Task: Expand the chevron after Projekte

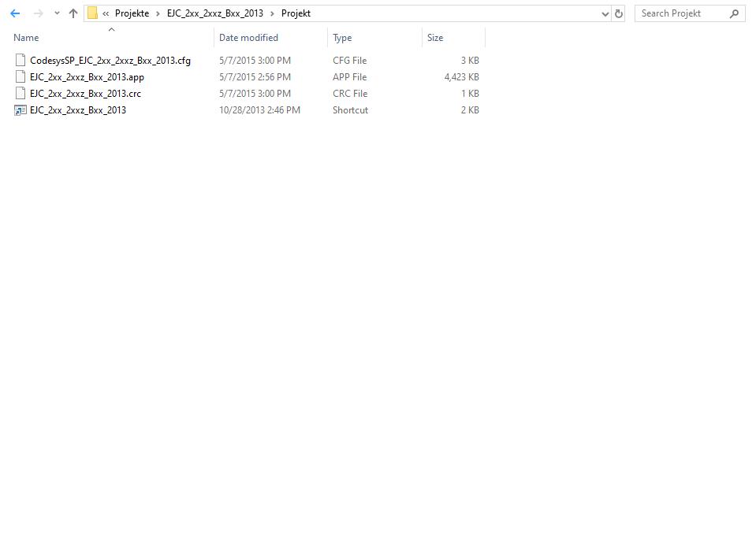Action: coord(158,13)
